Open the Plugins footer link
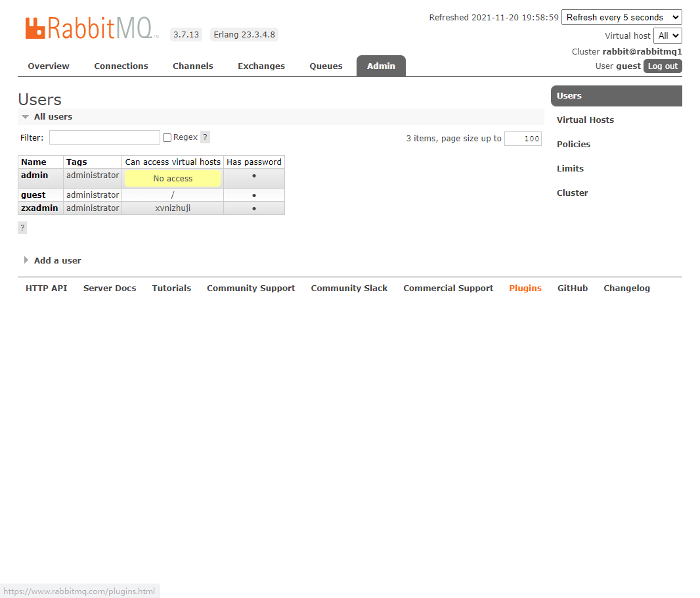 (x=525, y=288)
